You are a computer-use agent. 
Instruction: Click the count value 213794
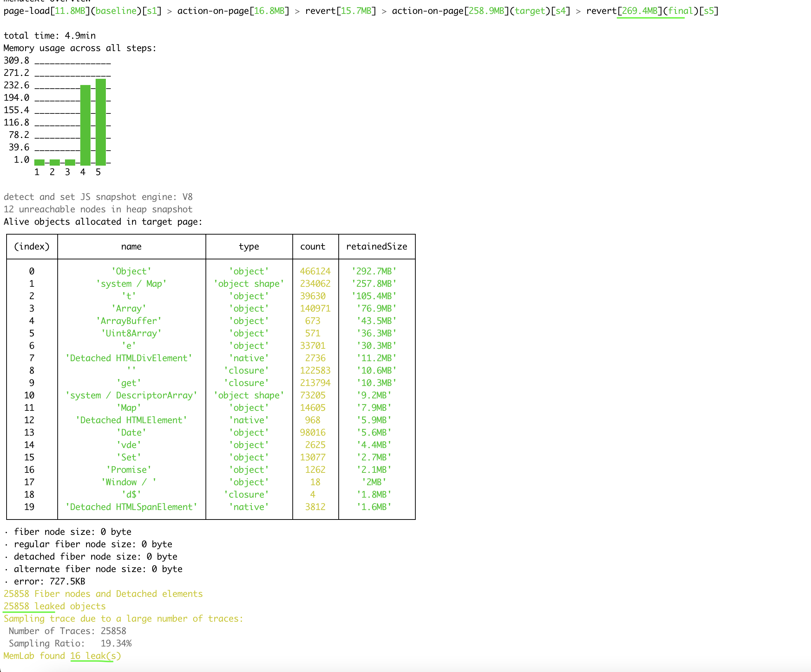click(315, 383)
